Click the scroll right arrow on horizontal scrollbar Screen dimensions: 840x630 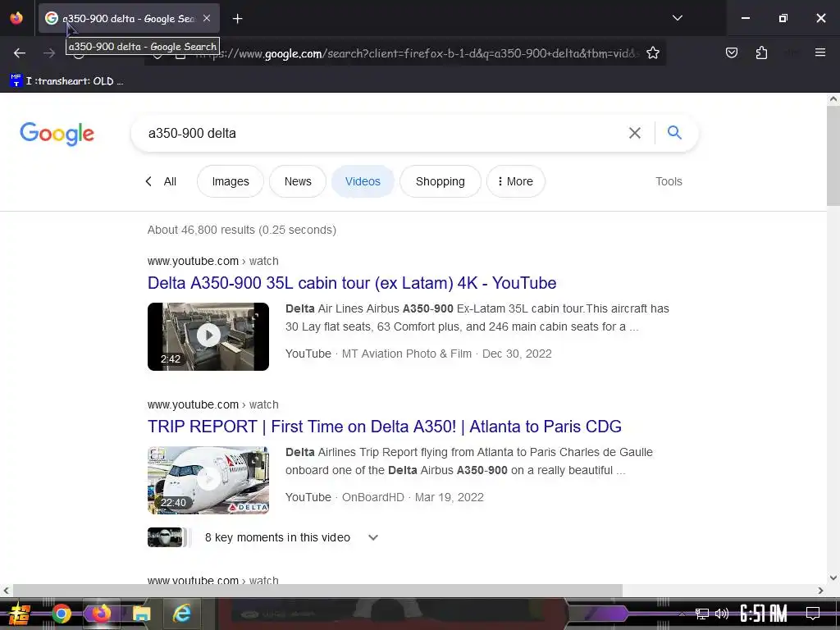[x=820, y=591]
